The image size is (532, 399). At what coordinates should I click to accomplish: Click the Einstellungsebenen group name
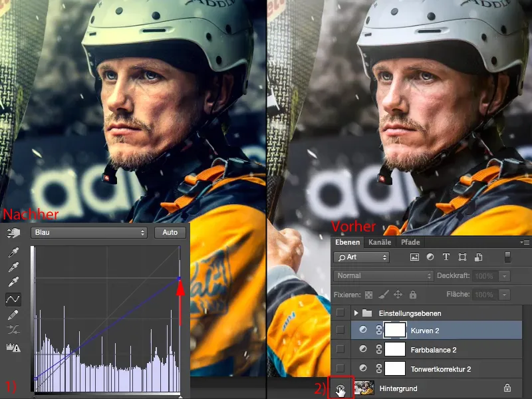[410, 313]
